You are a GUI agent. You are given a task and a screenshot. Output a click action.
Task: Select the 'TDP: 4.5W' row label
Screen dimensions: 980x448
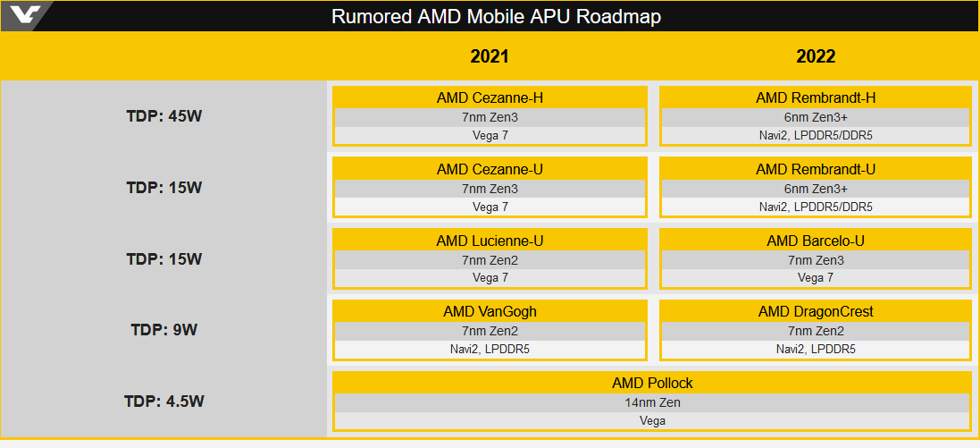pos(164,402)
